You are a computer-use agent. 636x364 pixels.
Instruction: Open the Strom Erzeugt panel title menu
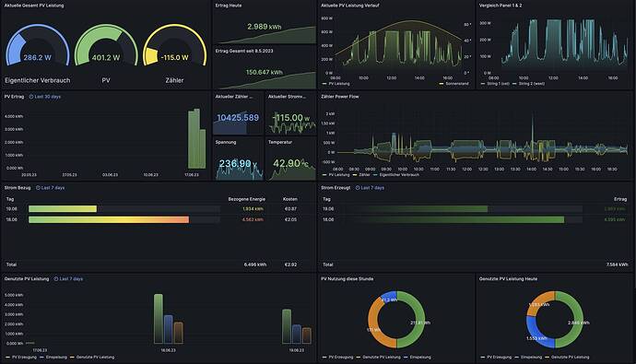coord(336,188)
